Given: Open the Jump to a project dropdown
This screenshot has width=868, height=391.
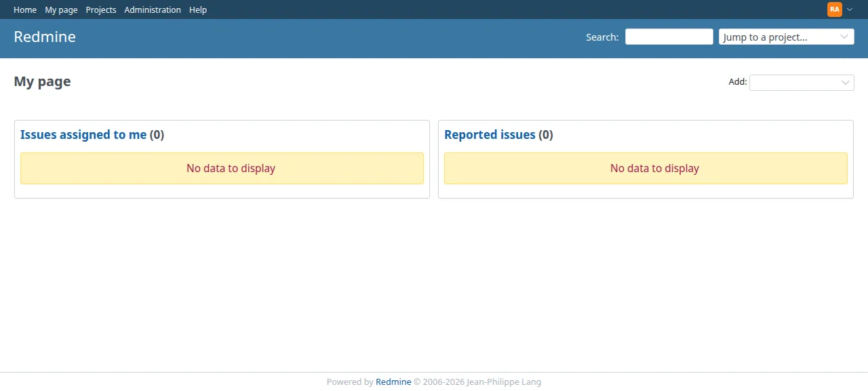Looking at the screenshot, I should 786,37.
